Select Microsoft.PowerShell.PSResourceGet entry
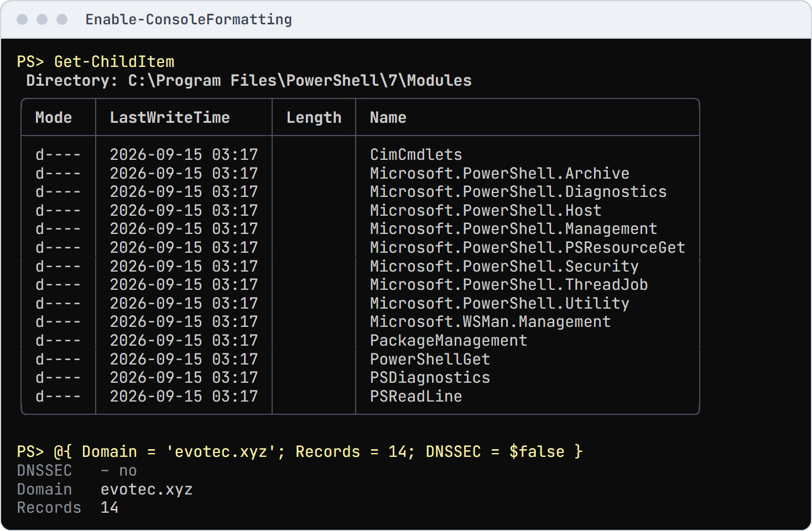Screen dimensions: 812x531 click(528, 247)
